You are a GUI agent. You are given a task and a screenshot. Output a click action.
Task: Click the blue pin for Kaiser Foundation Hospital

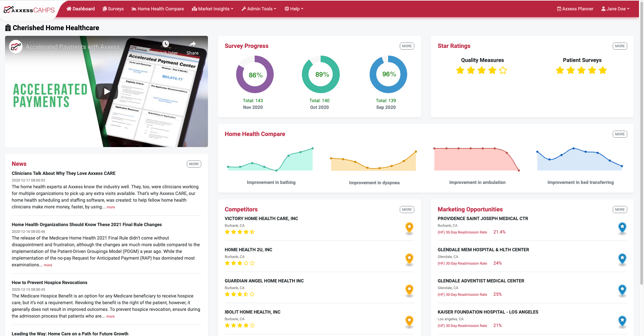(622, 322)
